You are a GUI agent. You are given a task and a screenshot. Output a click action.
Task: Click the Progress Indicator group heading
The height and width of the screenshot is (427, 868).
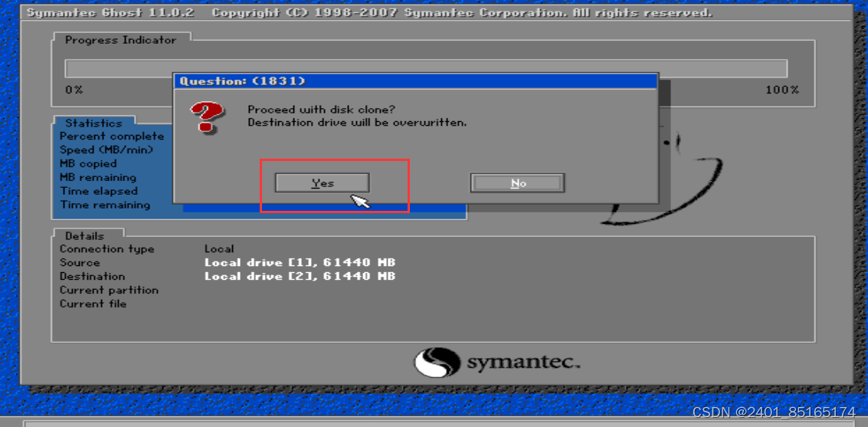[x=121, y=41]
